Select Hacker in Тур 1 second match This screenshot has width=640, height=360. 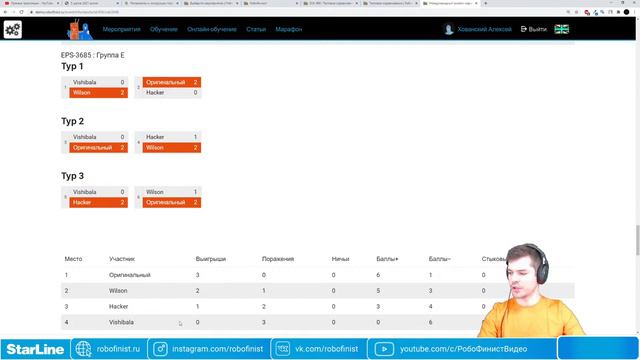coord(171,93)
